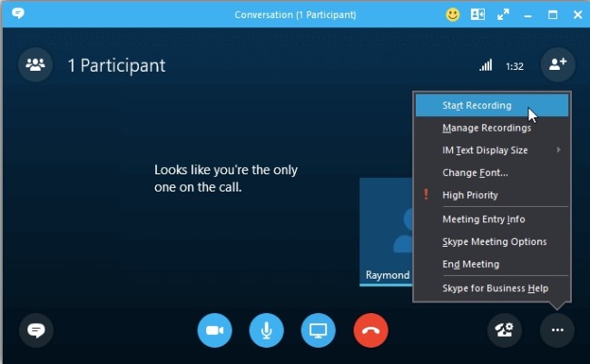Mark message as High Priority
Screen dimensions: 590x364
tap(492, 195)
